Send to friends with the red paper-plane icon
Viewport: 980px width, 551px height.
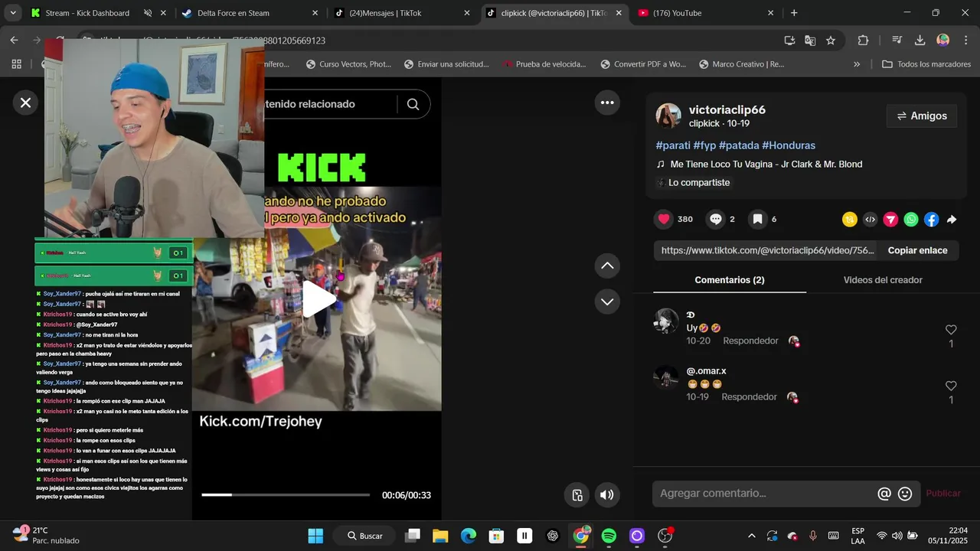890,220
